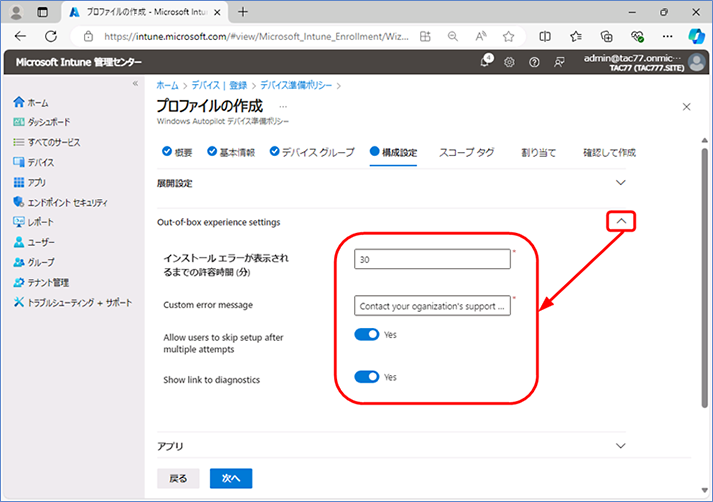Click the admin account avatar
This screenshot has width=713, height=502.
click(x=697, y=62)
